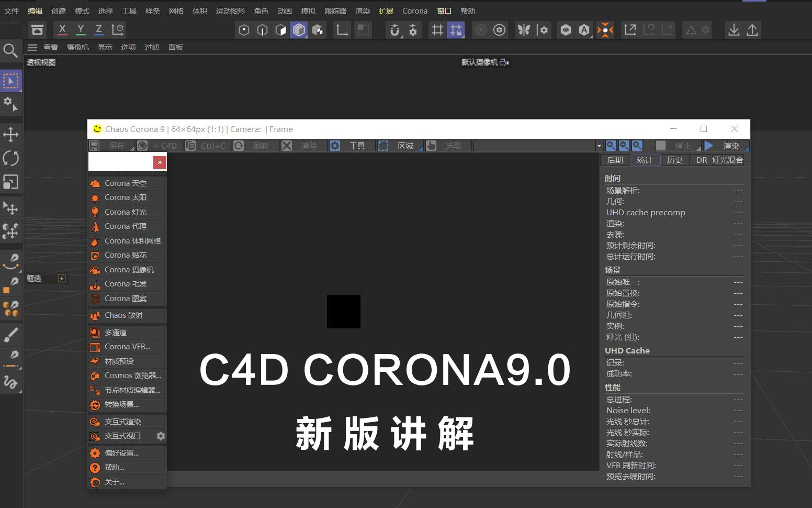This screenshot has width=812, height=508.
Task: Toggle coordinate system cube icon
Action: click(x=118, y=30)
